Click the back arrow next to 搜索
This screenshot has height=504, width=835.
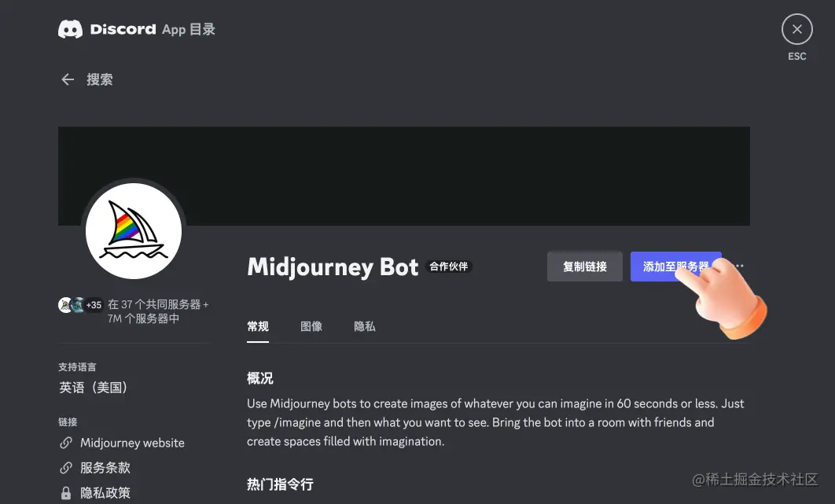click(x=68, y=79)
